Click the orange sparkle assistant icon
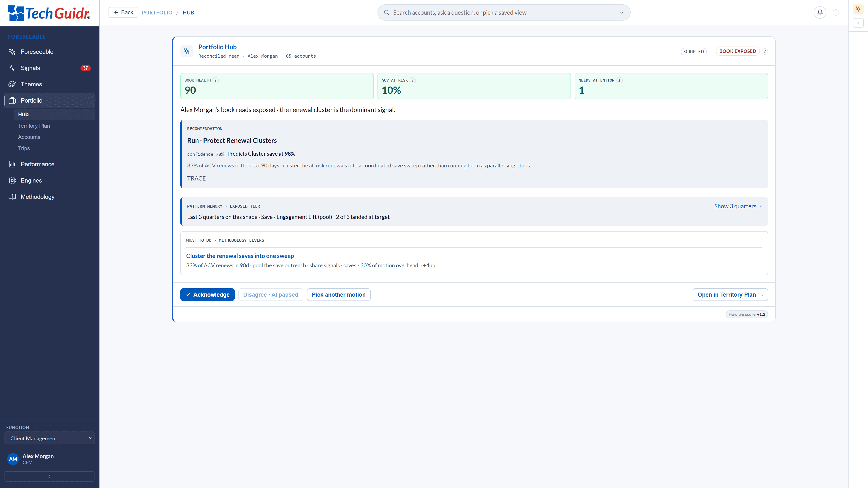The image size is (868, 488). point(858,9)
